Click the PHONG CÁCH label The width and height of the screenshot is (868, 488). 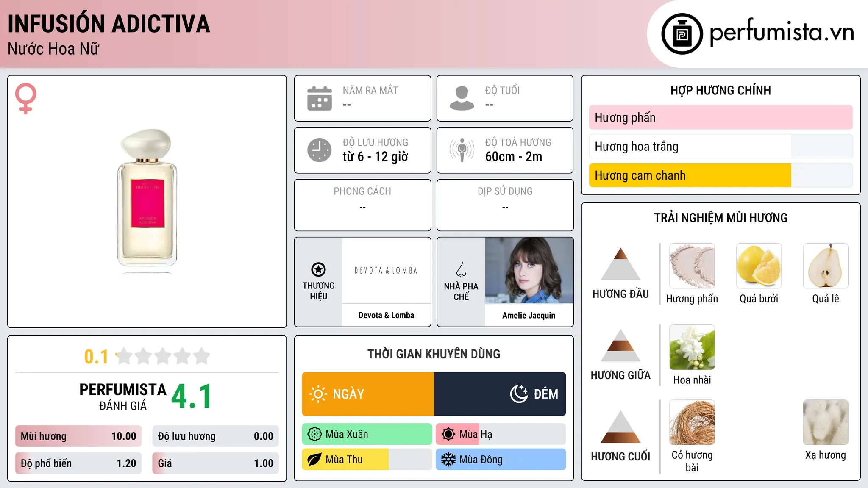362,191
